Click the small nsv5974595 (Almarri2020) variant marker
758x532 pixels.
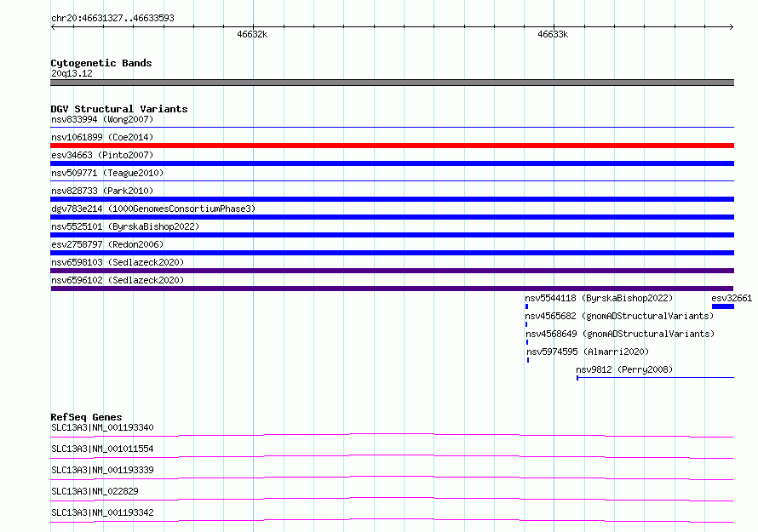(x=528, y=360)
